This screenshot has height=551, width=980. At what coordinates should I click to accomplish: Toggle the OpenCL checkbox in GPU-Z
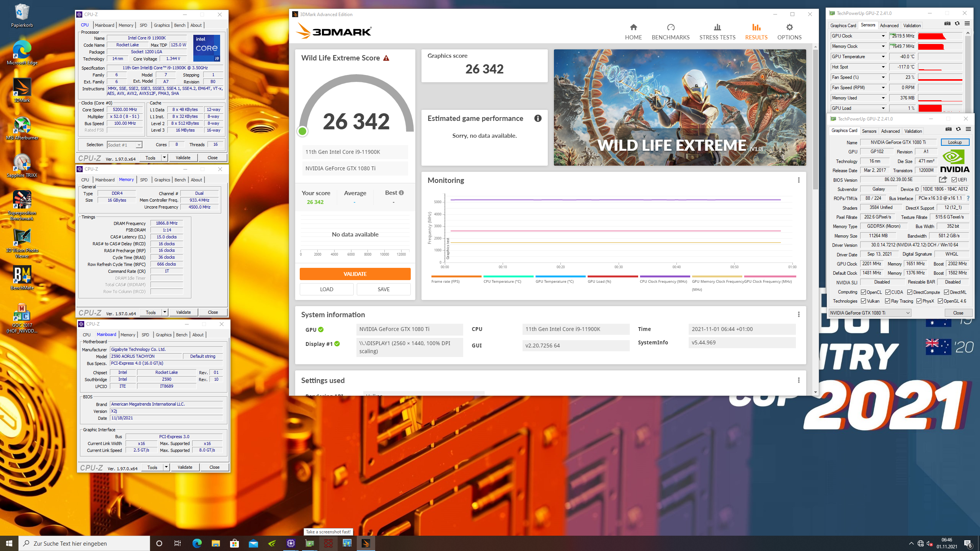(863, 292)
